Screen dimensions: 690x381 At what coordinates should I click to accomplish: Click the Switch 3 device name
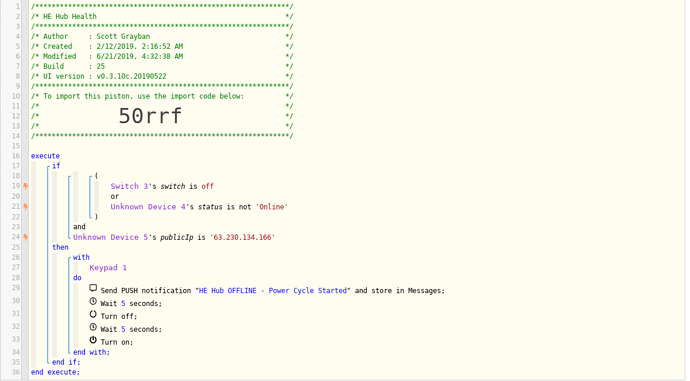click(129, 186)
